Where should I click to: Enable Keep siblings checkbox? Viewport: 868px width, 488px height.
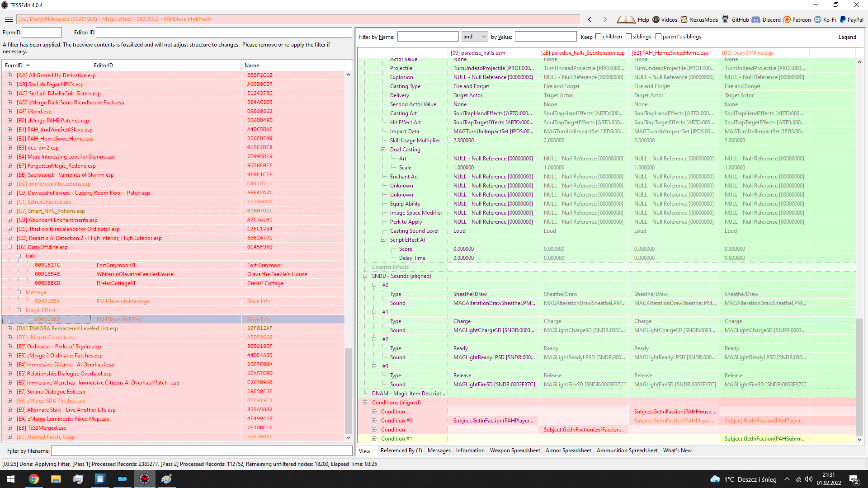pos(628,37)
